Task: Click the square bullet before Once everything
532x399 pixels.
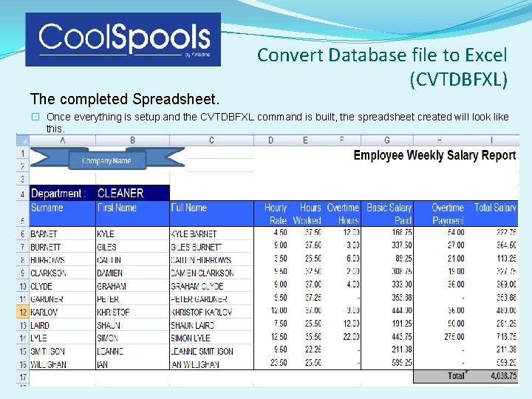Action: click(35, 117)
